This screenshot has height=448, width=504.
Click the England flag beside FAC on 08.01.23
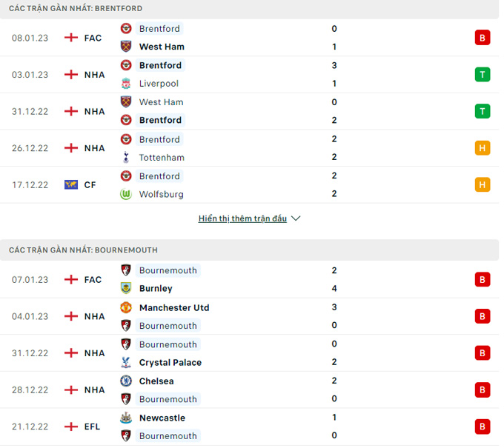click(71, 38)
